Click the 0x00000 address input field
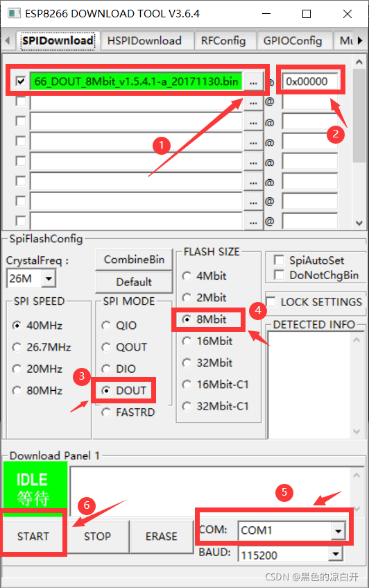The height and width of the screenshot is (588, 369). coord(309,81)
